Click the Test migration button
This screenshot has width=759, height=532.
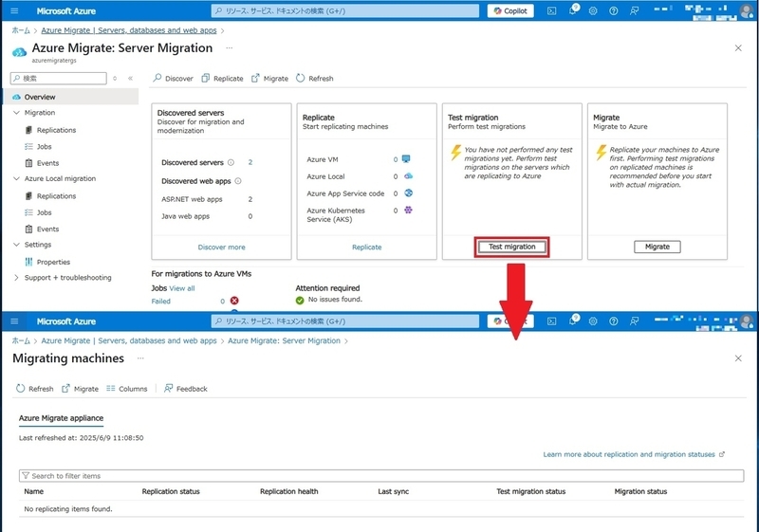pos(512,247)
